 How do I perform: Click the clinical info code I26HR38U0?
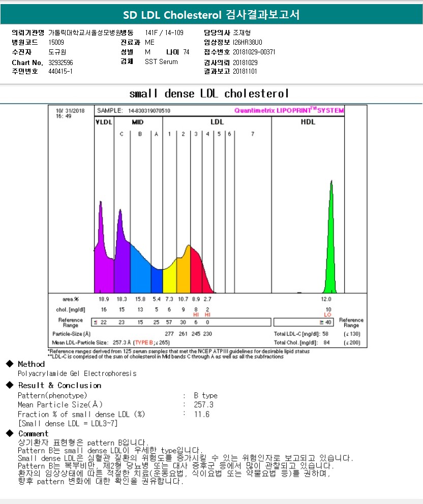[x=248, y=43]
